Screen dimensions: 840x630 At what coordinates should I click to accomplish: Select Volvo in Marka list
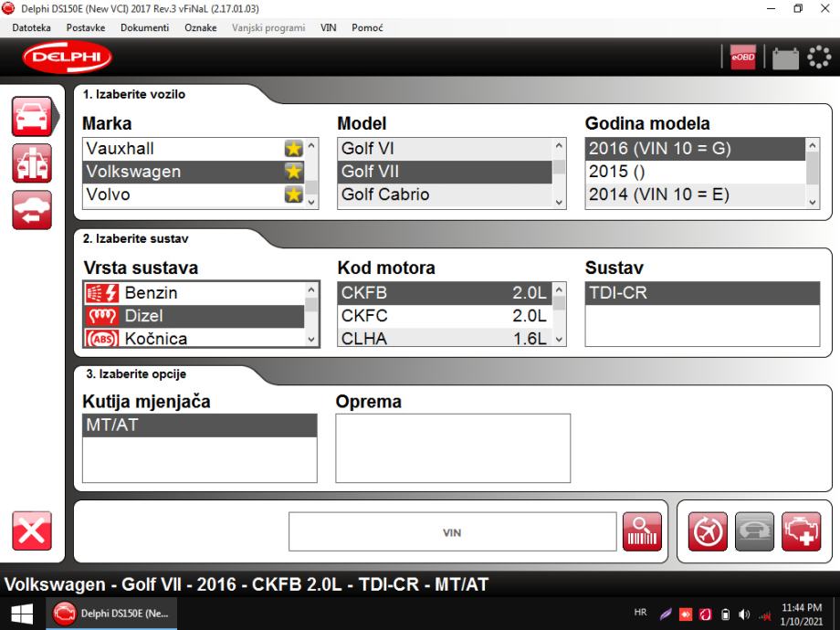[194, 194]
